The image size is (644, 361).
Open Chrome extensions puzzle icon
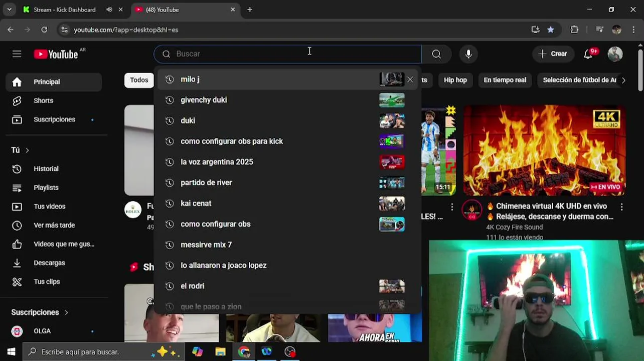[575, 30]
